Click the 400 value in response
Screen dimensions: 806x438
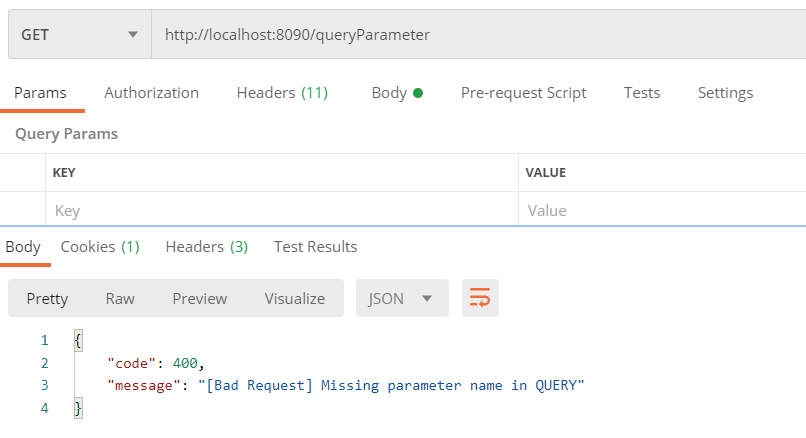[x=185, y=363]
